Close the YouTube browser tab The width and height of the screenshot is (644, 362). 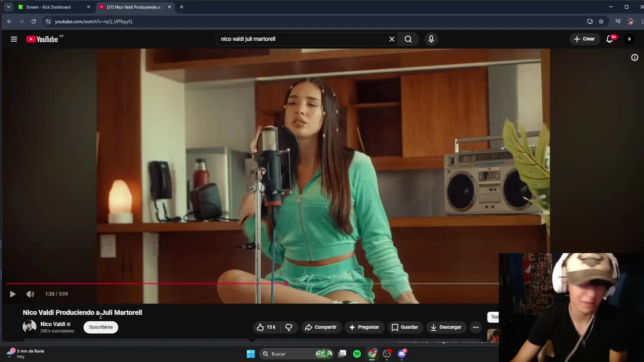tap(169, 7)
